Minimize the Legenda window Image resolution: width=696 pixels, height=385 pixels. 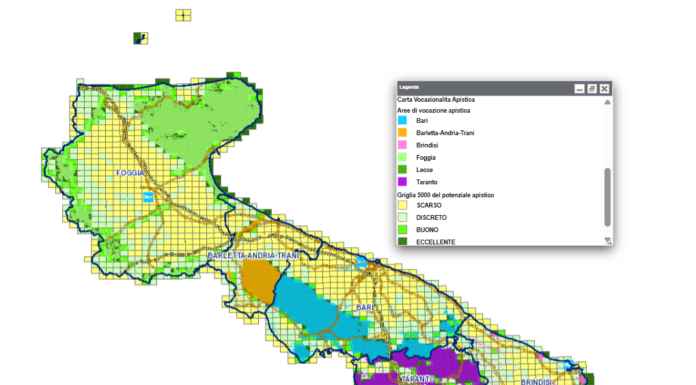coord(579,89)
